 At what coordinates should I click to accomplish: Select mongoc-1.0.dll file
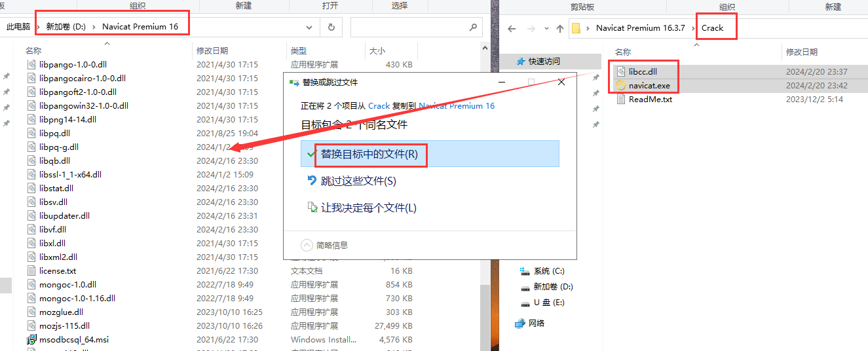67,284
